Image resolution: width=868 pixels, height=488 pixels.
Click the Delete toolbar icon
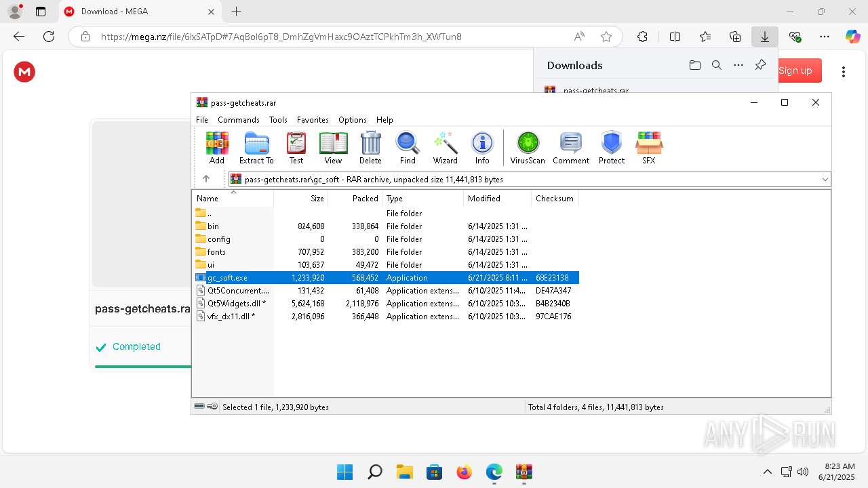point(370,148)
